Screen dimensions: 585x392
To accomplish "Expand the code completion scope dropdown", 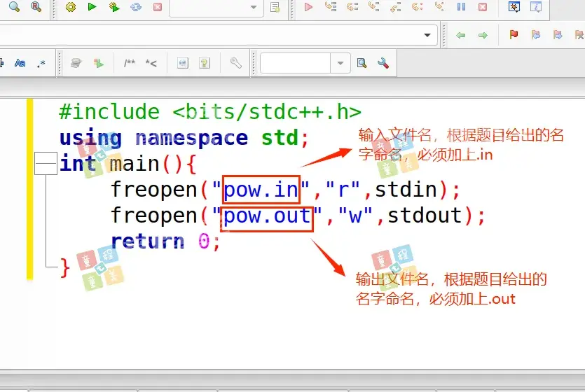I will (427, 35).
